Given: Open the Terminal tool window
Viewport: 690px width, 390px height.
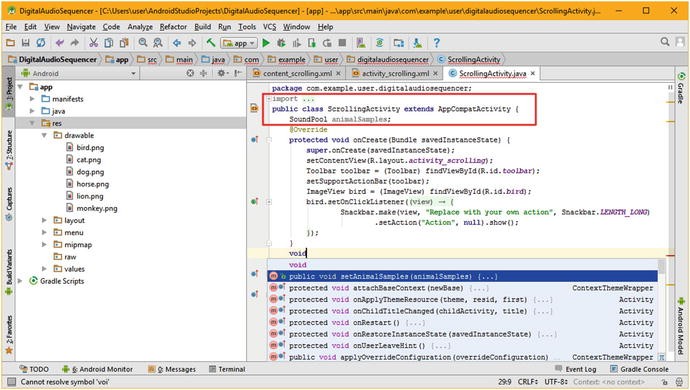Looking at the screenshot, I should click(x=227, y=369).
